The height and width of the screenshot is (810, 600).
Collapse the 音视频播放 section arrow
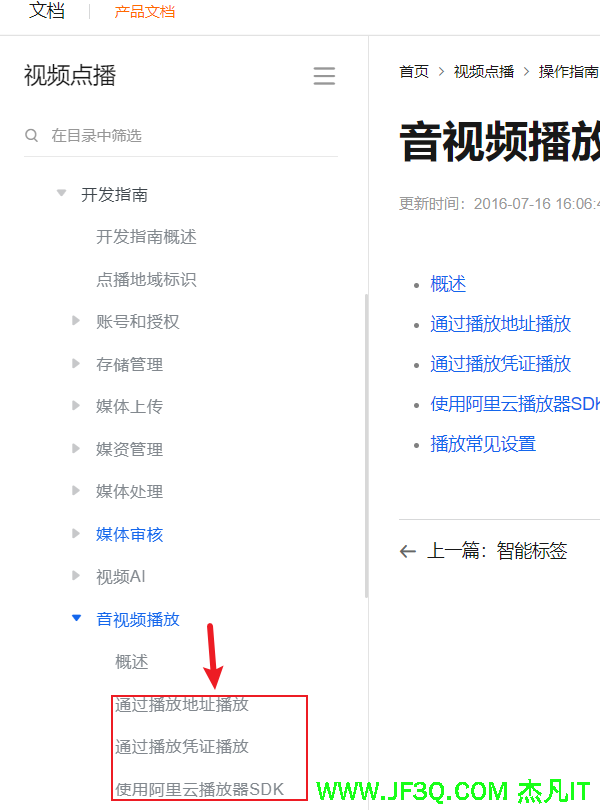coord(76,619)
